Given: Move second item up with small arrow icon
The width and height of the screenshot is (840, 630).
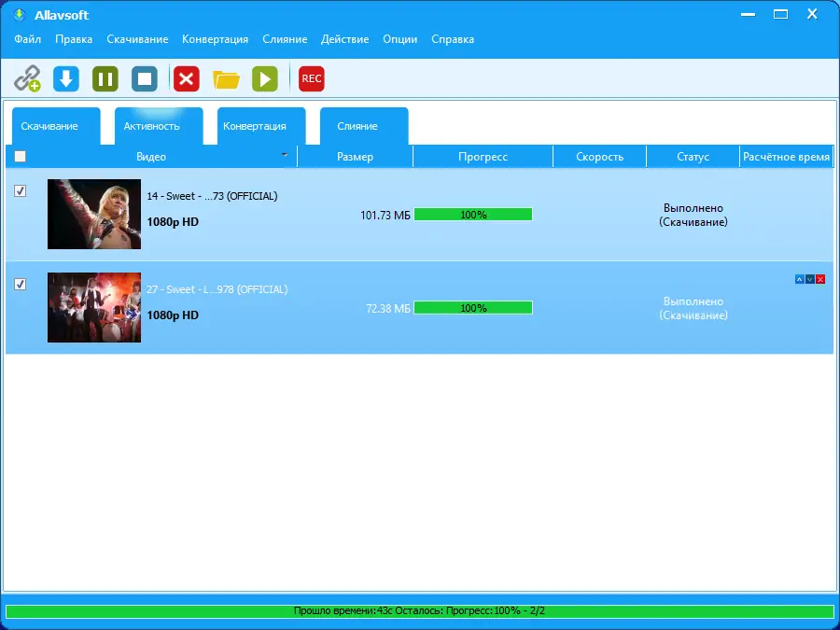Looking at the screenshot, I should tap(799, 279).
